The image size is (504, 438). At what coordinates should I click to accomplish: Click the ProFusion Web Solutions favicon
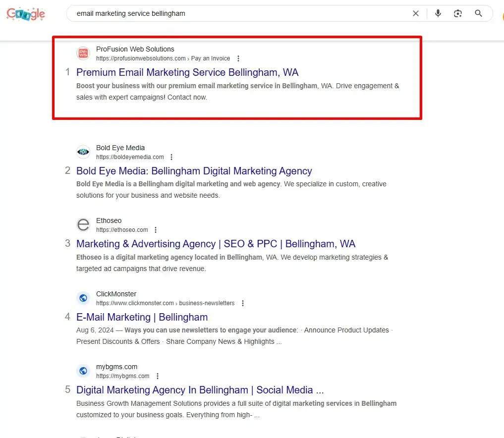83,54
